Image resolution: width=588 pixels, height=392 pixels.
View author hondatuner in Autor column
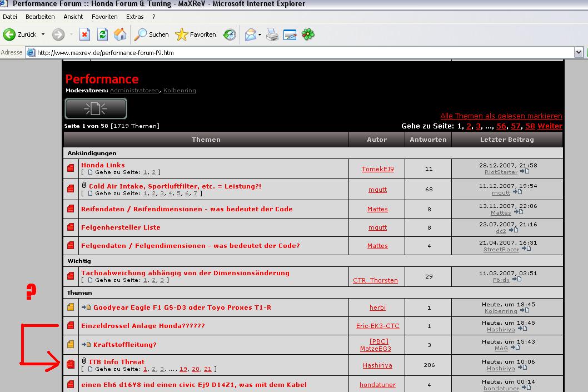pos(377,385)
